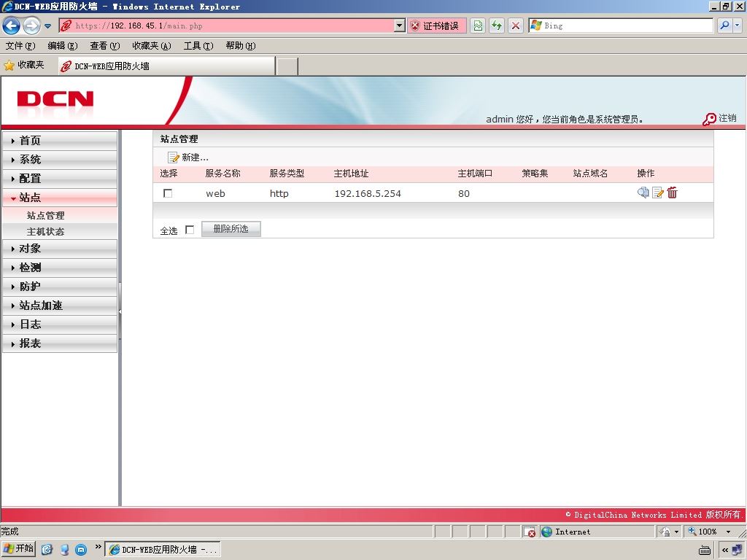Open the Windows 开始 start menu

18,548
